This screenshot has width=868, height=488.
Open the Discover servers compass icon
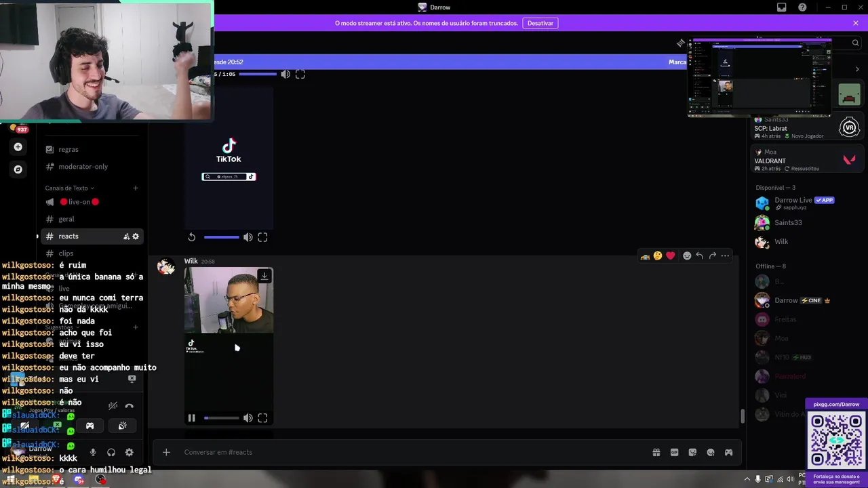click(18, 169)
